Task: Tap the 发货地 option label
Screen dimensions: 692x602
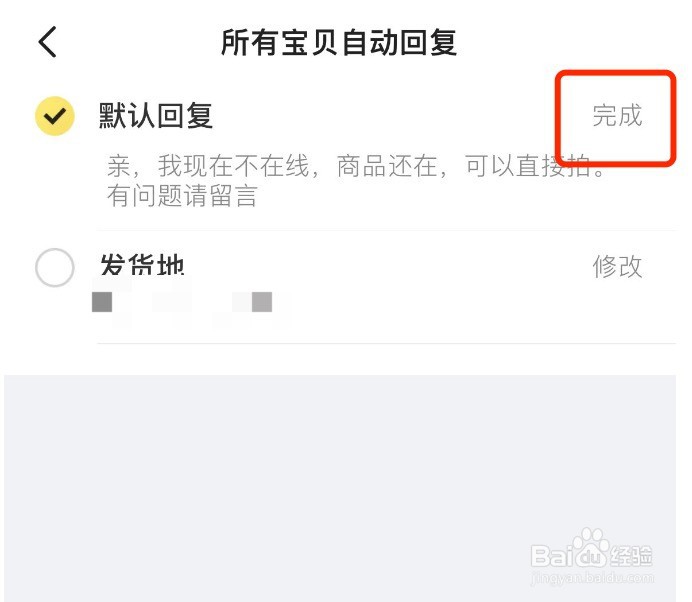Action: point(142,265)
